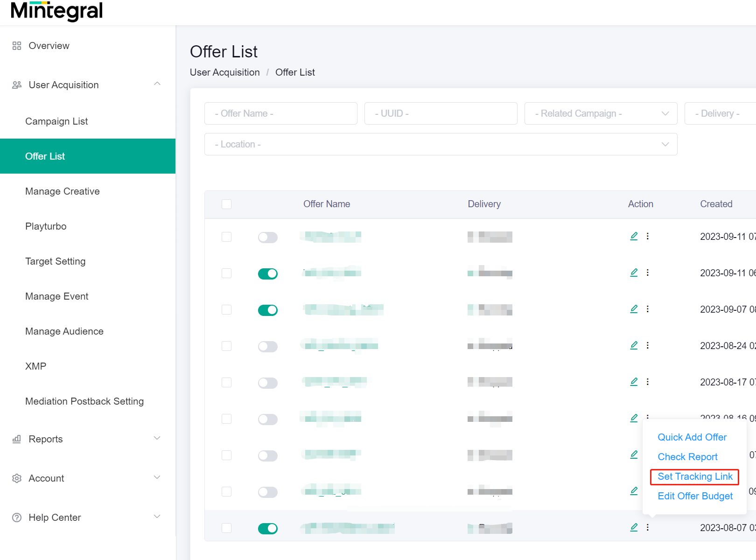This screenshot has height=560, width=756.
Task: Click the Overview grid icon in sidebar
Action: coord(17,45)
